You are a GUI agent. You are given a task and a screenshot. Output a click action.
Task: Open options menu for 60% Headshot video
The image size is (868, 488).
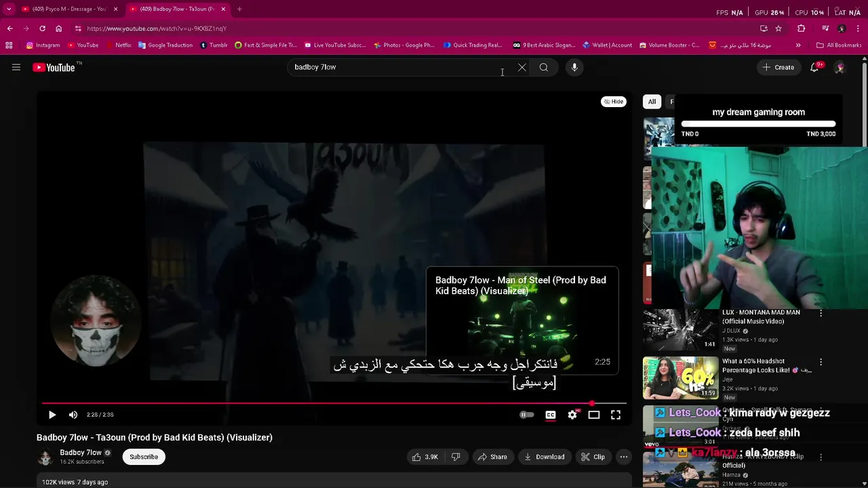pyautogui.click(x=821, y=362)
